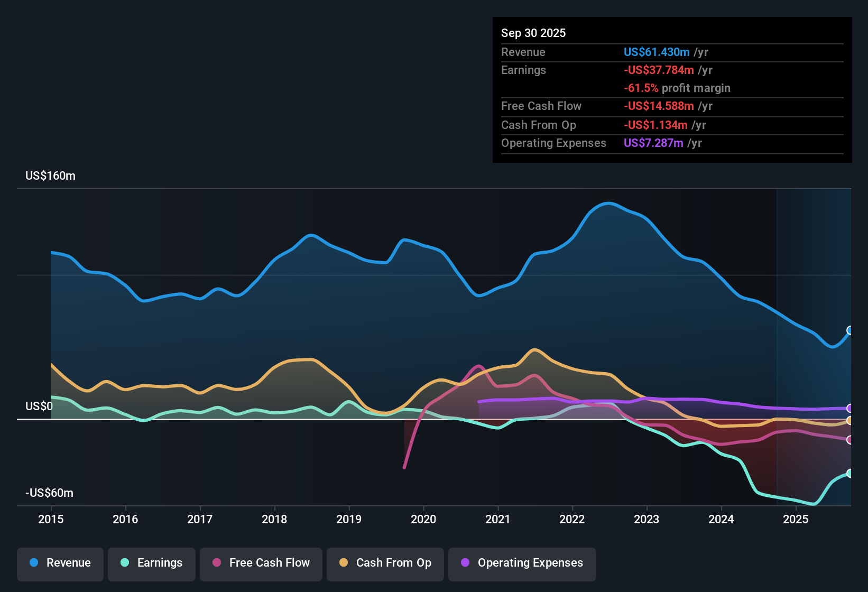Click the teal Earnings legend dot
This screenshot has height=592, width=868.
tap(125, 563)
